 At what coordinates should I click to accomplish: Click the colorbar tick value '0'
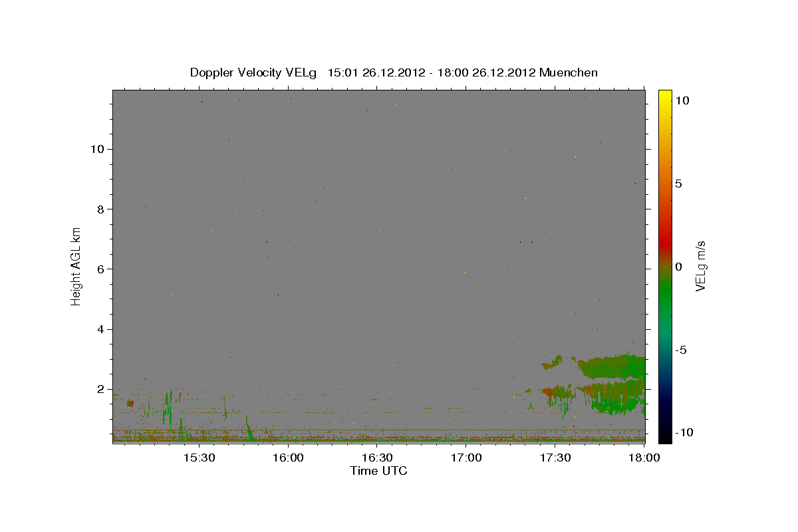tap(678, 267)
